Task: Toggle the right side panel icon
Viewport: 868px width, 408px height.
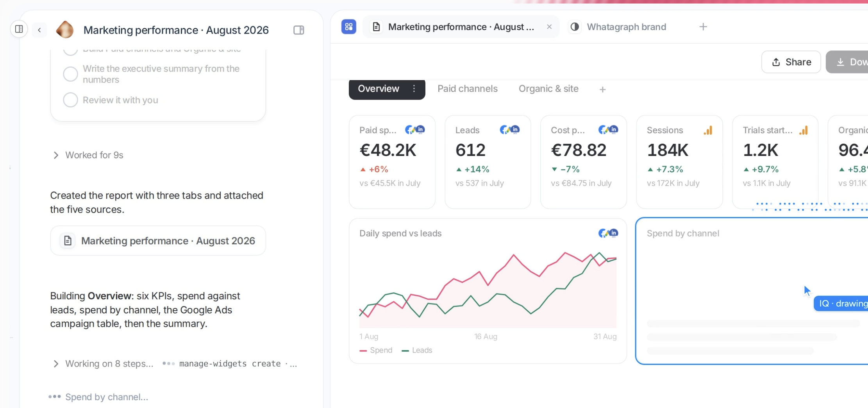Action: click(x=298, y=30)
